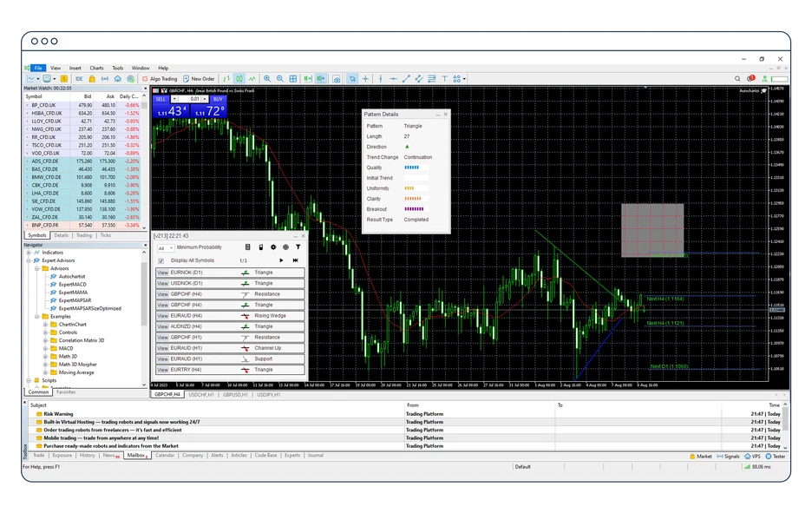
Task: Zoom in on the chart
Action: click(267, 79)
